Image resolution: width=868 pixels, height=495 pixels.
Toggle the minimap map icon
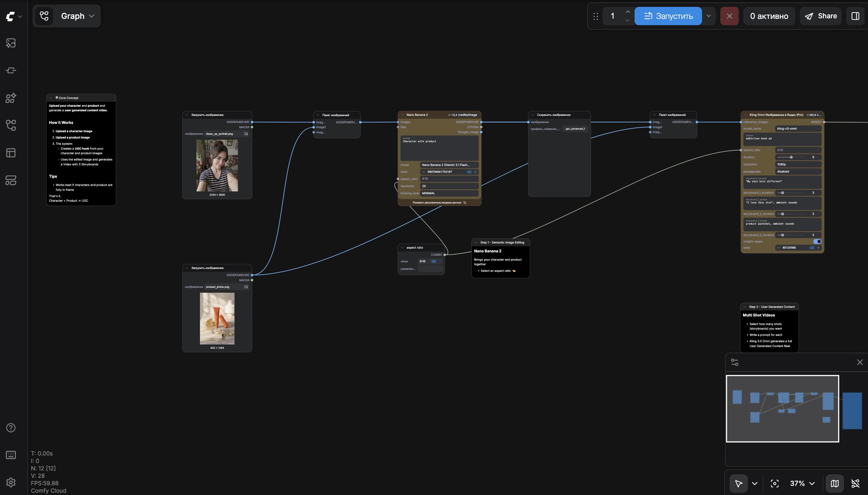tap(835, 484)
